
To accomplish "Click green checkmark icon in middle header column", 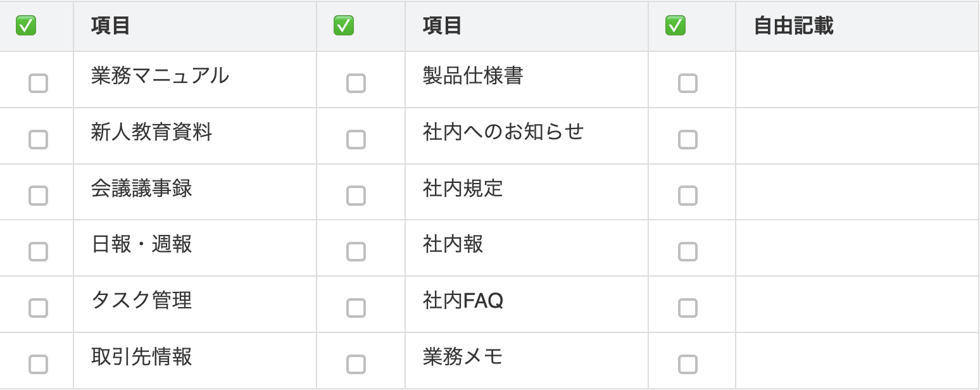I will [344, 26].
